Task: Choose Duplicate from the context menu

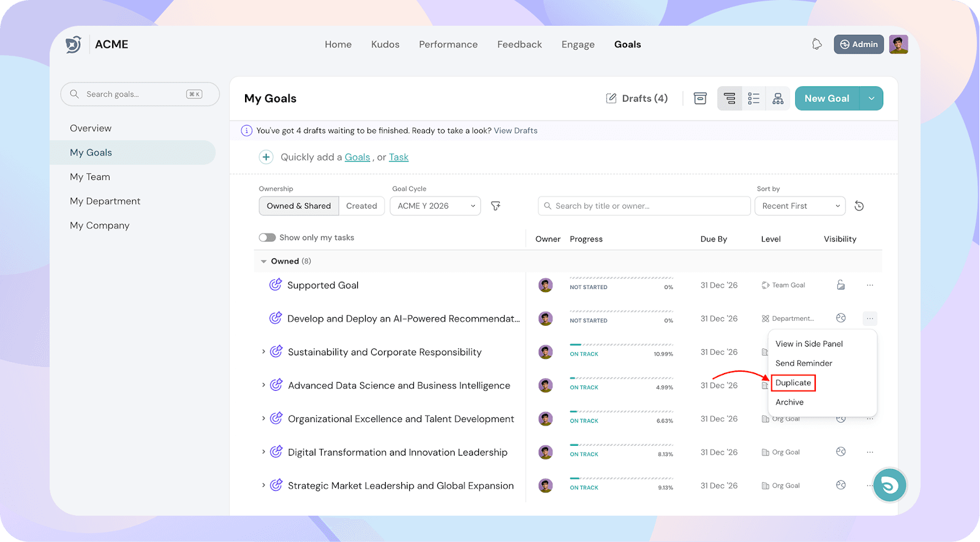Action: 793,383
